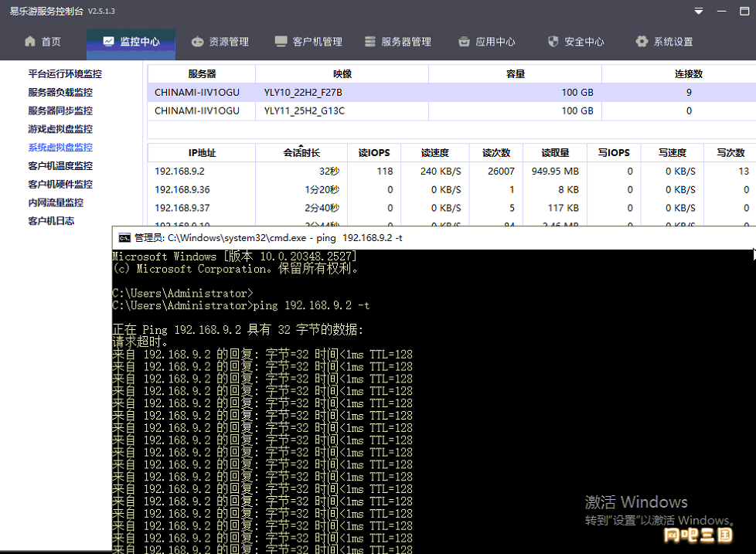
Task: Click the 安全中心 shield icon
Action: (x=553, y=42)
